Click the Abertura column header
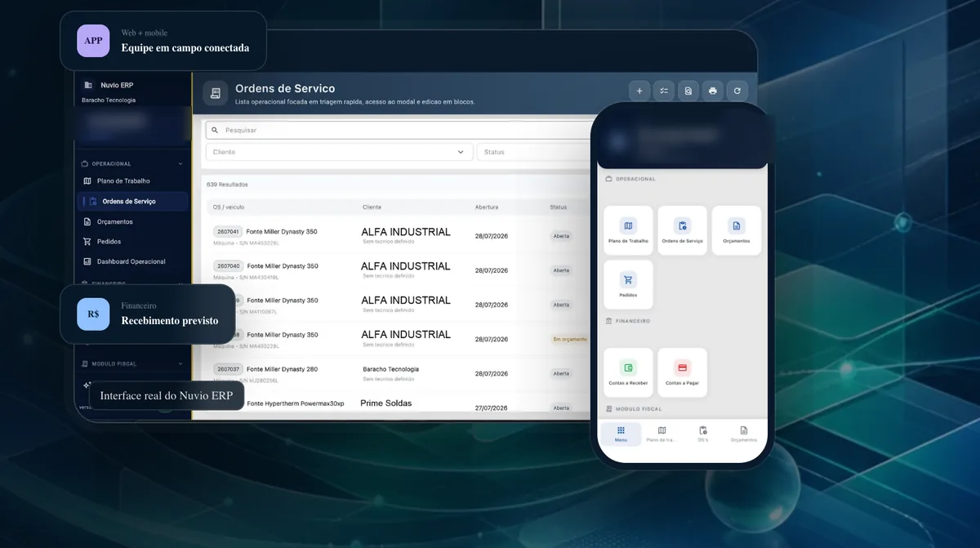The height and width of the screenshot is (548, 980). 487,207
